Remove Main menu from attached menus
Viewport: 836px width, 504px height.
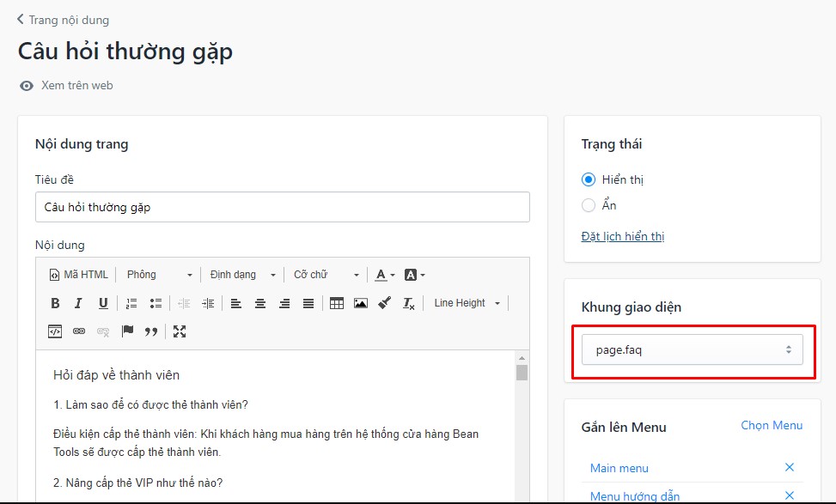[x=790, y=467]
